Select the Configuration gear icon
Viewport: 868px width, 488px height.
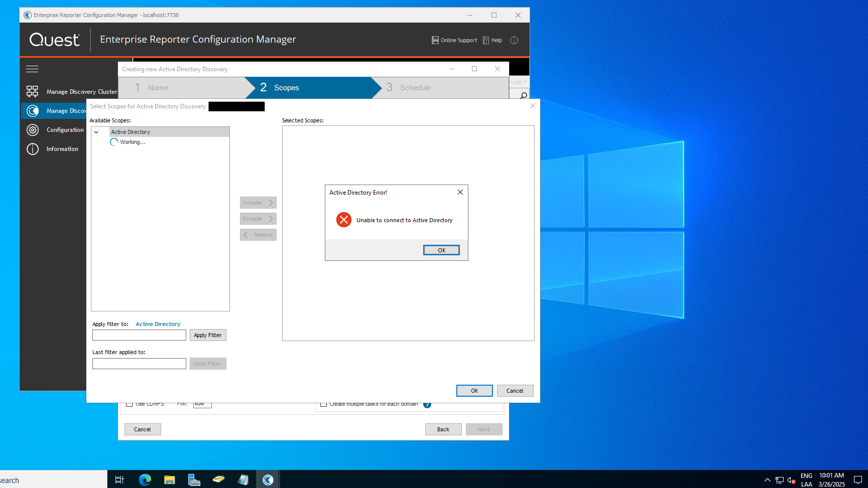click(x=33, y=130)
